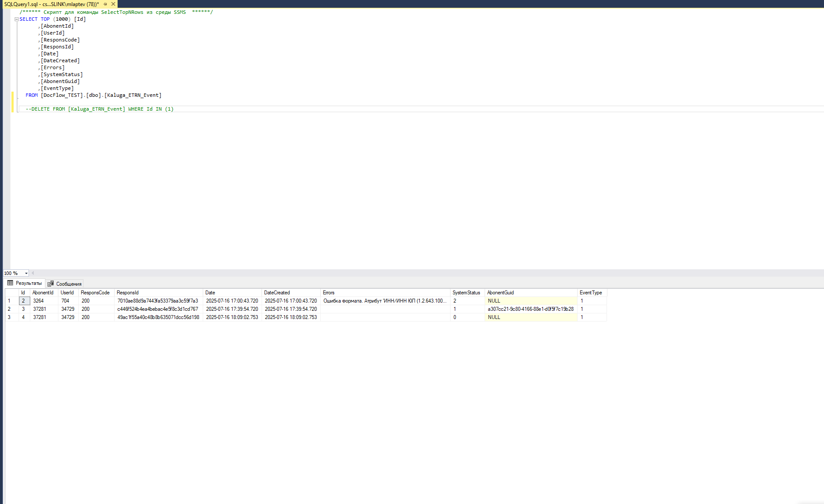Select the SQLQuery1.sql document tab
Viewport: 824px width, 504px height.
tap(51, 4)
